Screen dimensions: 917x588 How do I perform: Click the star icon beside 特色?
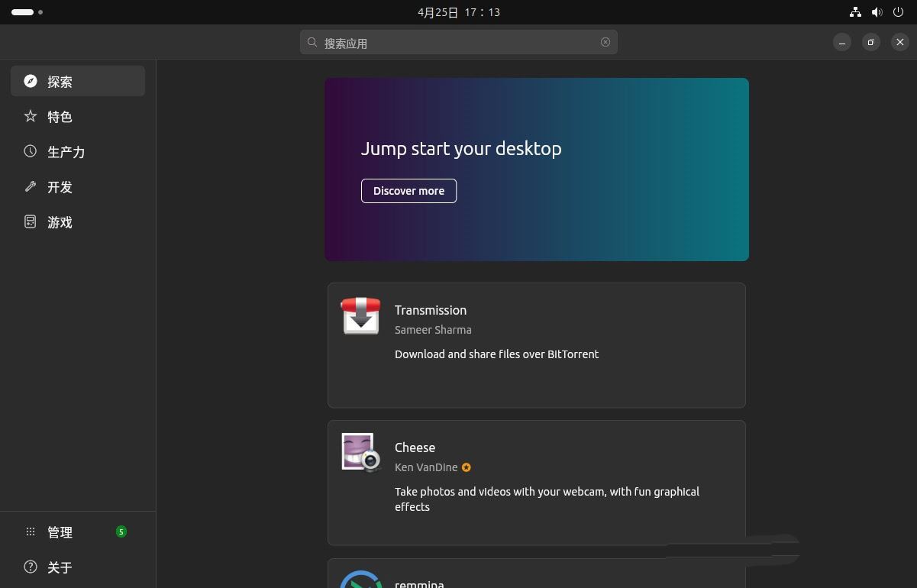30,116
